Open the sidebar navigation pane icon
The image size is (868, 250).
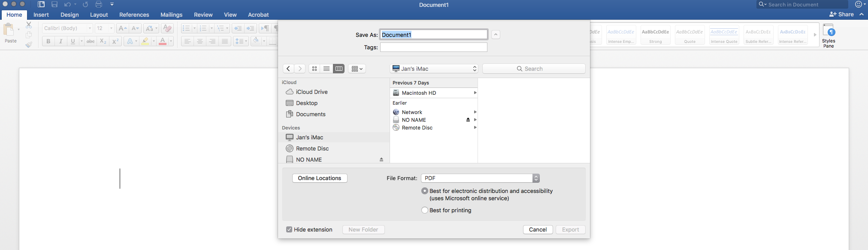(x=41, y=4)
